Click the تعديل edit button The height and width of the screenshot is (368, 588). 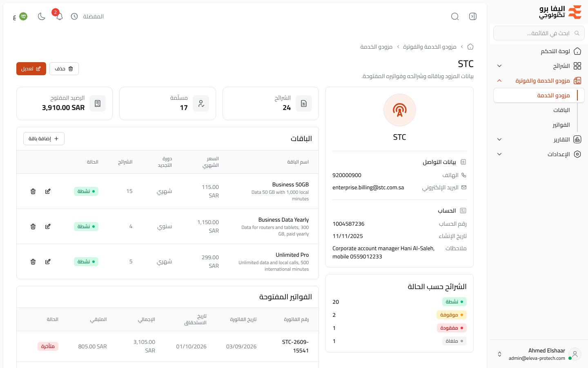[x=31, y=69]
